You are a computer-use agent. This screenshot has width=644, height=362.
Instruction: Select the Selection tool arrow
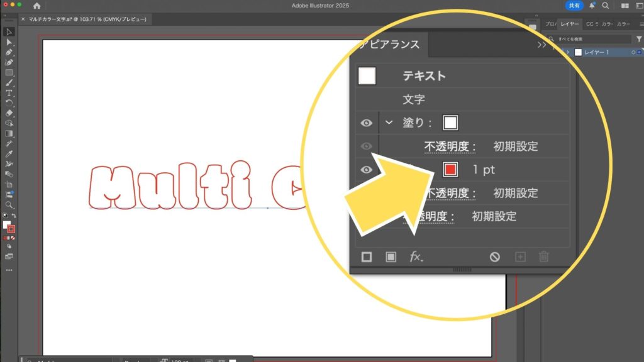(9, 32)
